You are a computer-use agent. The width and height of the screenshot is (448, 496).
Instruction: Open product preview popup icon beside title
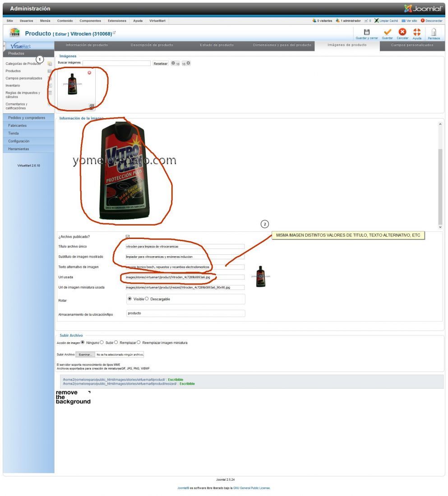point(114,32)
